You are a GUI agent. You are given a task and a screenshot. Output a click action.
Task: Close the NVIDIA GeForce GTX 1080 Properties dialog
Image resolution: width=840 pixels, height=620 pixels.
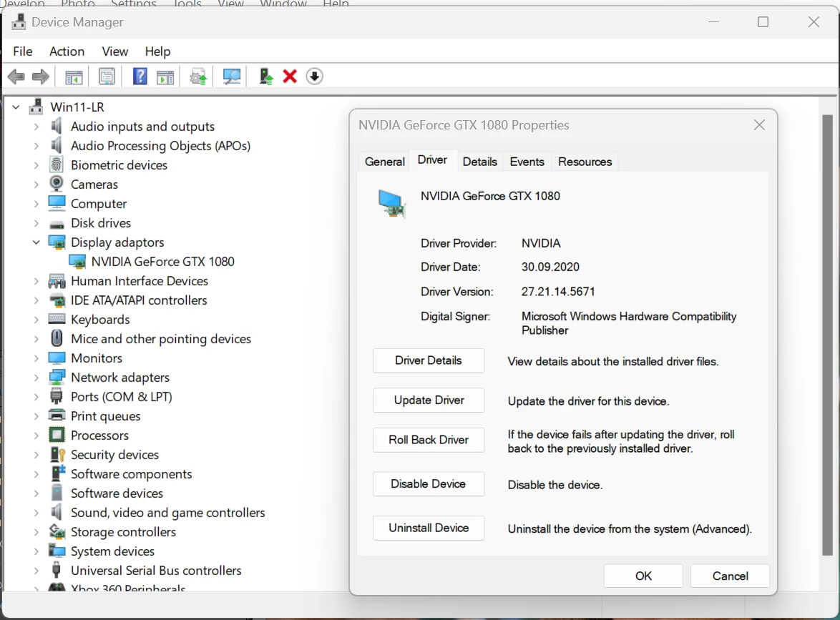[x=759, y=124]
